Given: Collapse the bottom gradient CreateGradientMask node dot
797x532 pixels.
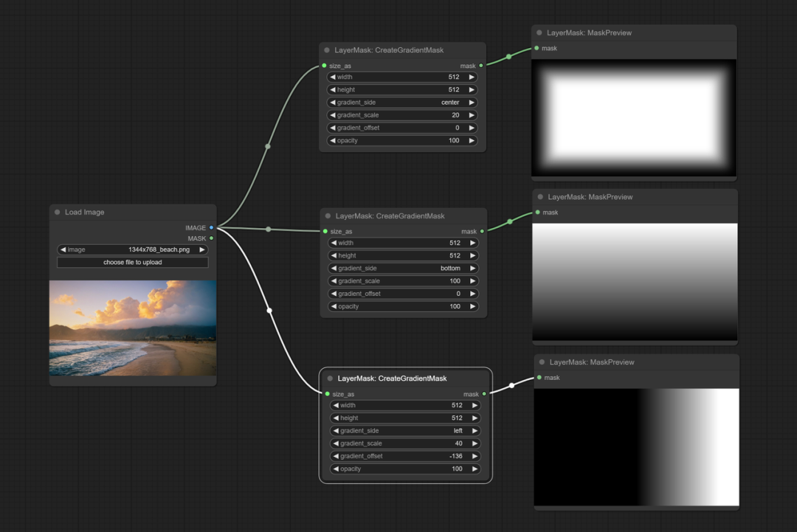Looking at the screenshot, I should click(328, 216).
